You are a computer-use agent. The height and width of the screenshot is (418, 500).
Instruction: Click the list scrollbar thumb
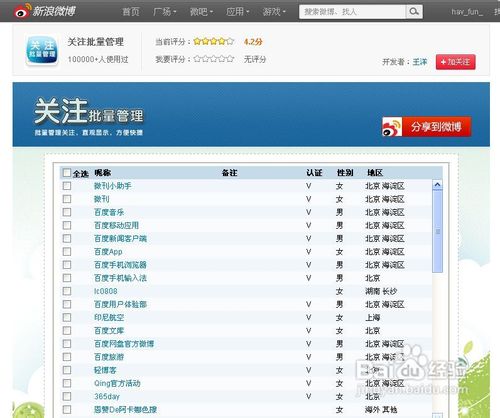[x=437, y=231]
